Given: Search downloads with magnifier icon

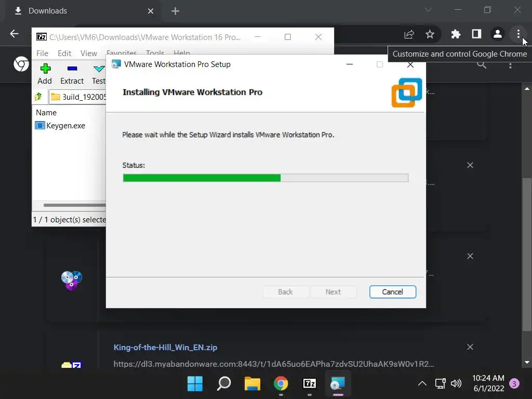Looking at the screenshot, I should pos(482,65).
